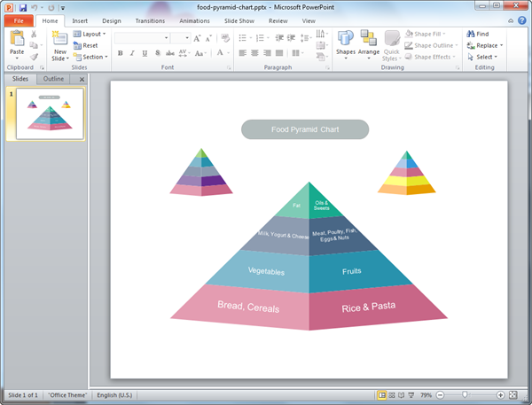The height and width of the screenshot is (405, 532).
Task: Select Normal view in status bar
Action: [381, 395]
